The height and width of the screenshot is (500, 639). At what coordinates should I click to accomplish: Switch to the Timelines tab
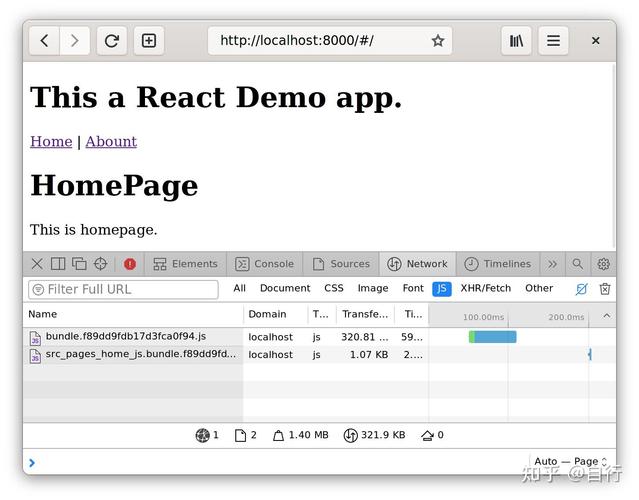[x=498, y=264]
